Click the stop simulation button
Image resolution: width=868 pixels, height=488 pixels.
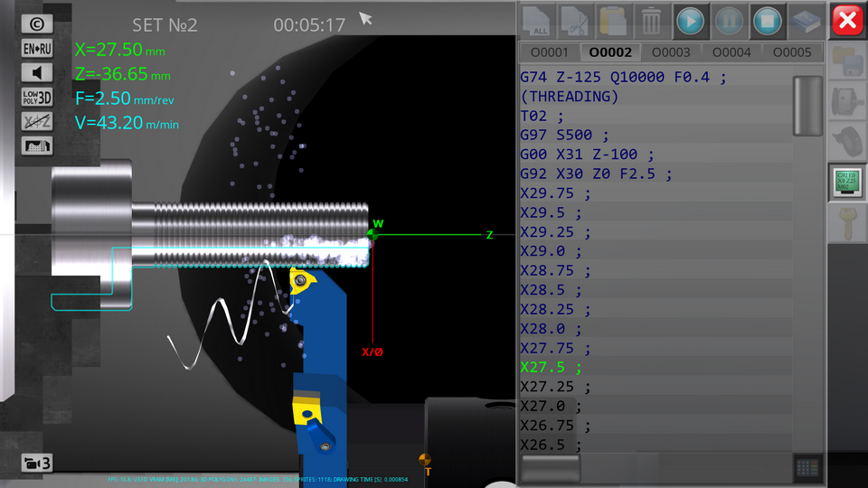(768, 20)
